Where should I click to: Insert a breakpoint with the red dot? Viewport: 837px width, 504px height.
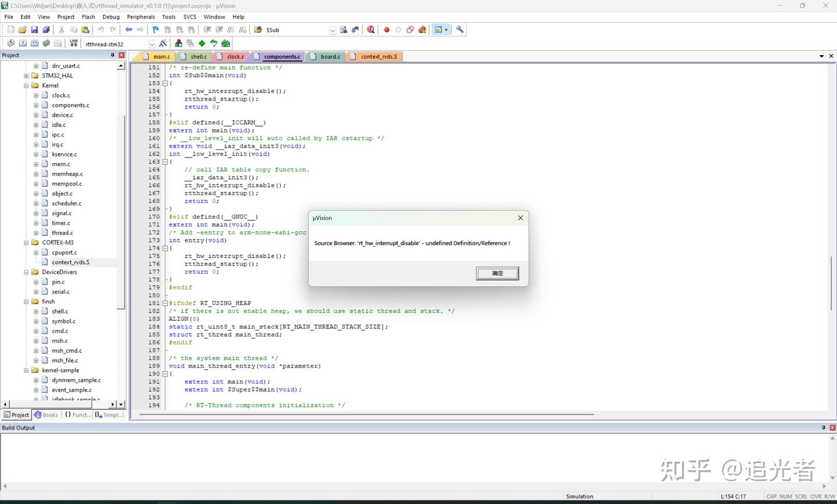387,30
